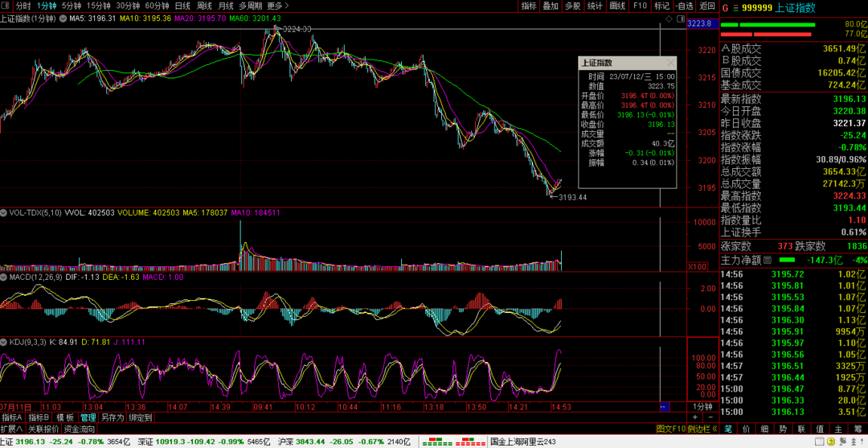The image size is (868, 448).
Task: Open the 多周期 multi-period view
Action: click(x=251, y=6)
